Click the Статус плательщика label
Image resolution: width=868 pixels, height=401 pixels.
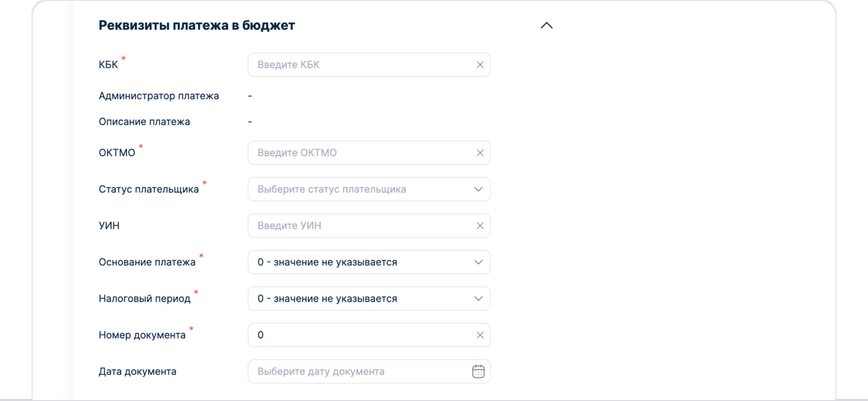pos(149,189)
